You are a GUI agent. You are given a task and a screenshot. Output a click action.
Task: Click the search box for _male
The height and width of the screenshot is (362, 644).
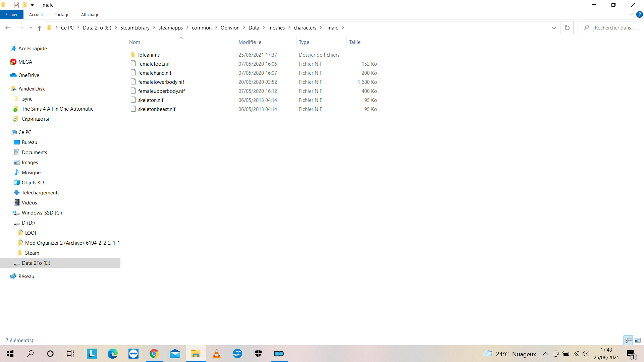point(609,28)
